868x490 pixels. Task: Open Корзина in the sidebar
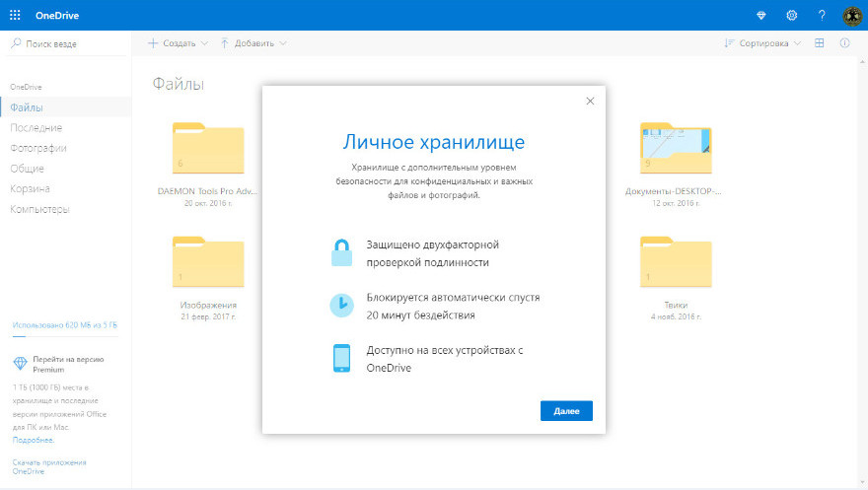point(30,188)
